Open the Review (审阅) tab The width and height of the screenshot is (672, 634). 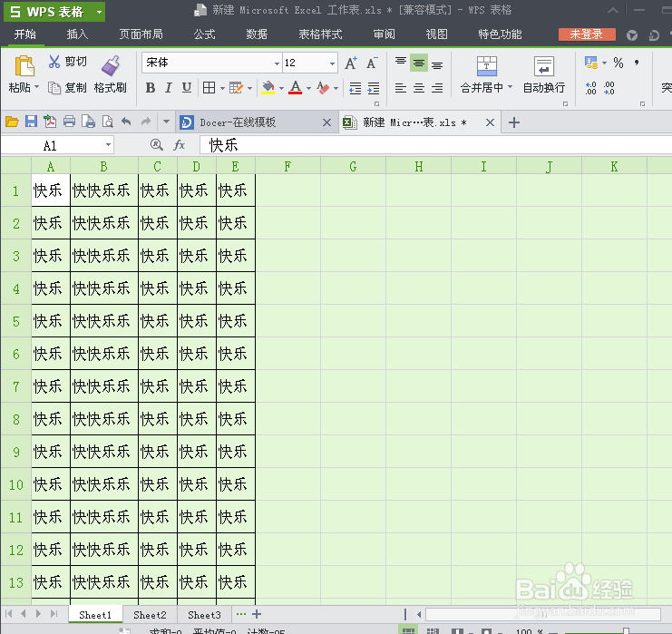point(384,34)
